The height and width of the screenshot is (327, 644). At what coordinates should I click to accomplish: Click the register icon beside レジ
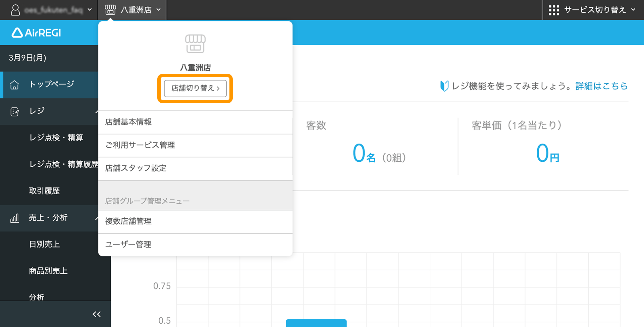[15, 111]
